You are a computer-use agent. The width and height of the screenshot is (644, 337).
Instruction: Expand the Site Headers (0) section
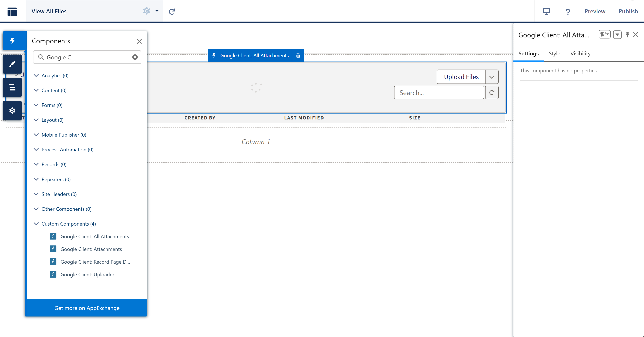55,194
